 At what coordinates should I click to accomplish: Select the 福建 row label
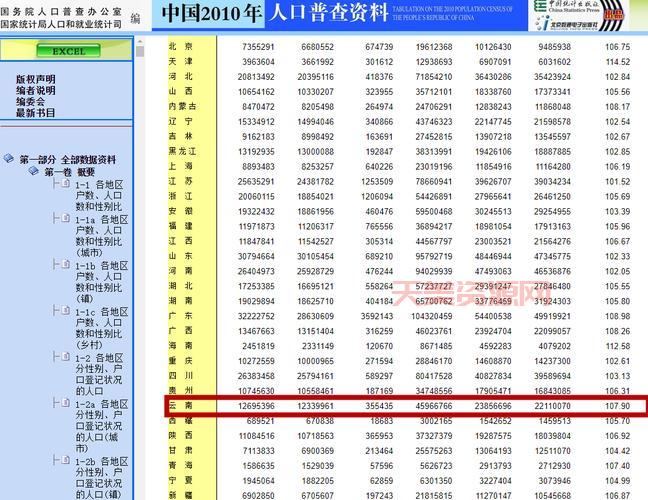coord(181,226)
